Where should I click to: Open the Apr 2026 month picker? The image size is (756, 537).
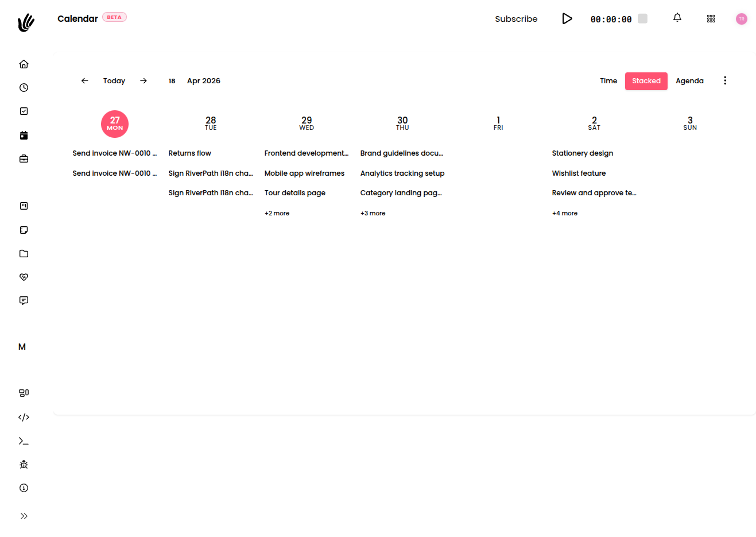pos(204,81)
